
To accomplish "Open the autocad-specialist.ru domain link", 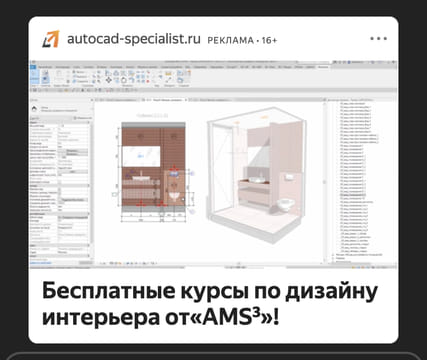I will 134,39.
